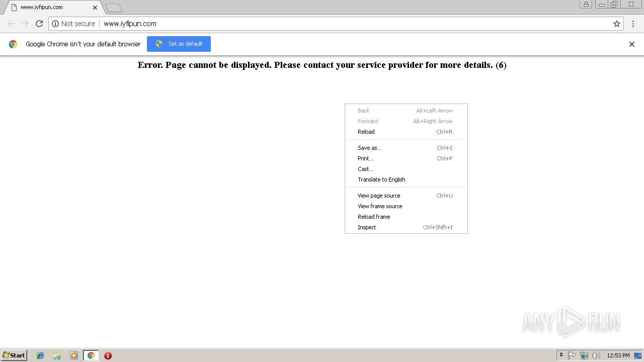Choose Inspect from the context menu
This screenshot has width=644, height=362.
coord(406,227)
